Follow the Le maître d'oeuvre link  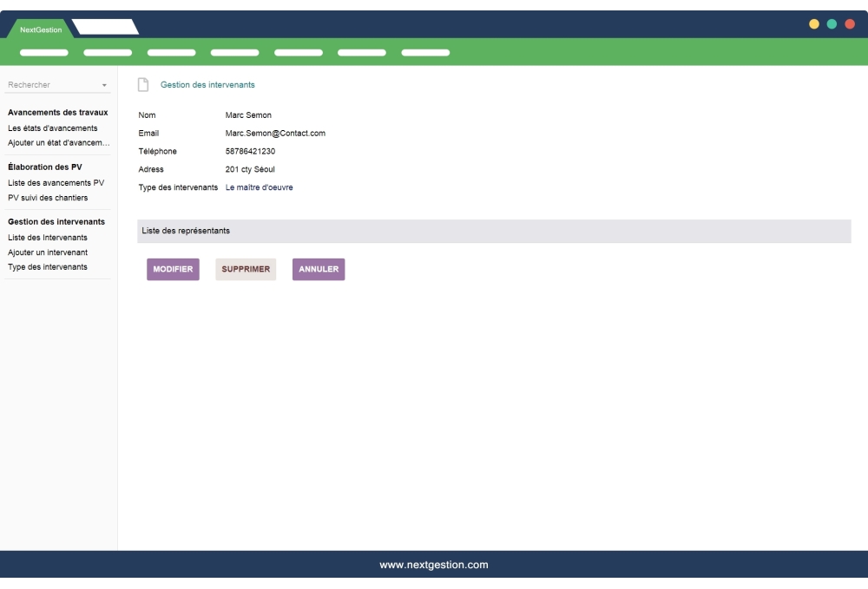pos(259,187)
